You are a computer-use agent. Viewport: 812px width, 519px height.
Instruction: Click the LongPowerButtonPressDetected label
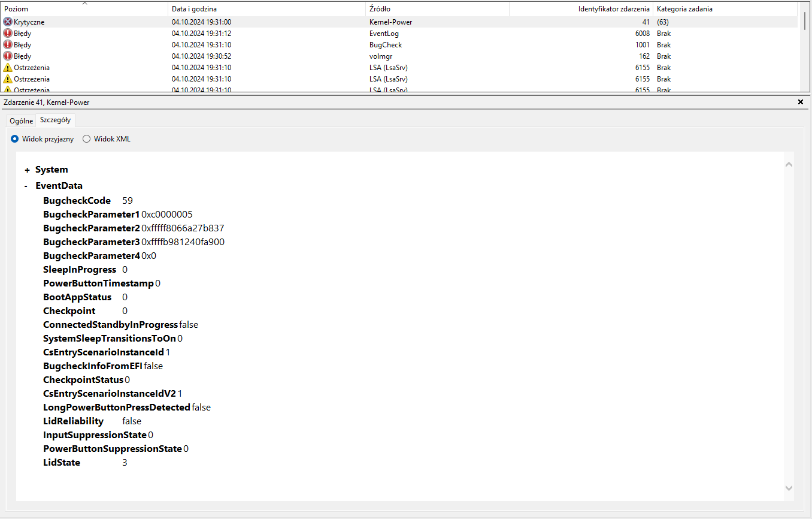[117, 408]
